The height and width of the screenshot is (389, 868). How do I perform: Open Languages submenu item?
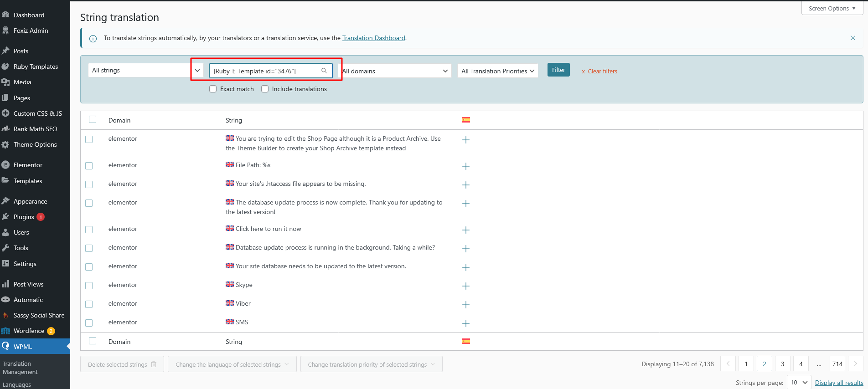pos(17,384)
